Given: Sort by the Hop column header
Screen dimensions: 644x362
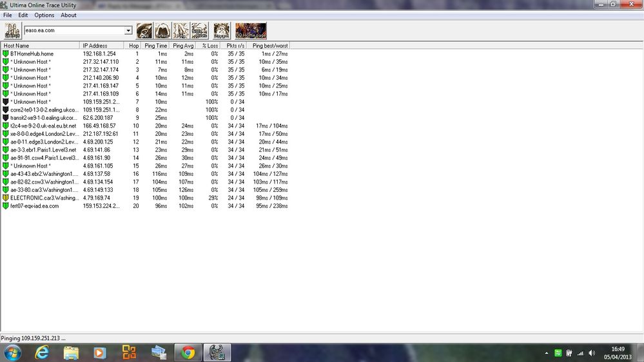Looking at the screenshot, I should coord(132,46).
